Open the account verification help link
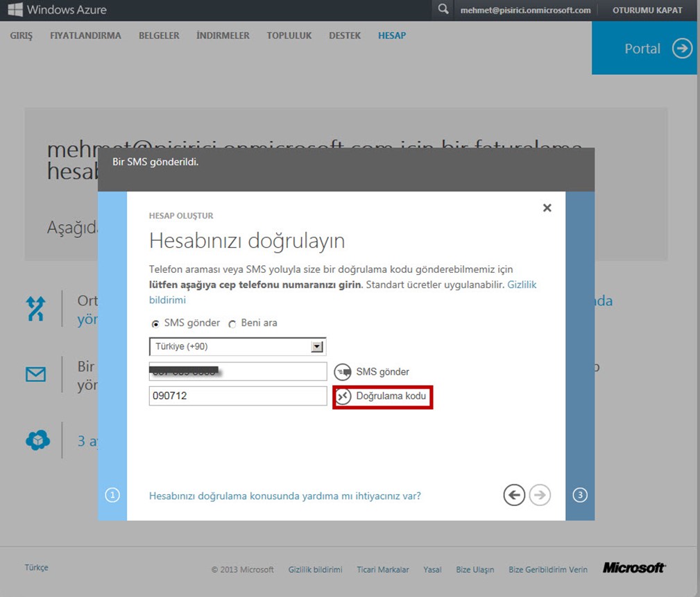 click(284, 496)
